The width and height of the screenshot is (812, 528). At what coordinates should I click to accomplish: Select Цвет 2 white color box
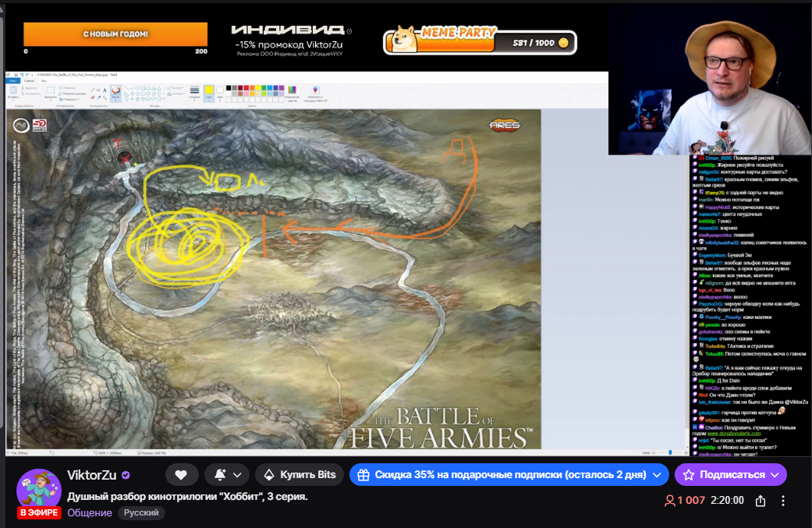click(220, 93)
